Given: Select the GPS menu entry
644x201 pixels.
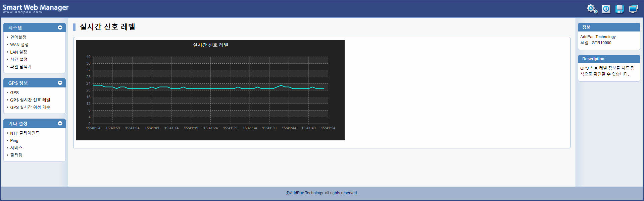Looking at the screenshot, I should [x=14, y=92].
